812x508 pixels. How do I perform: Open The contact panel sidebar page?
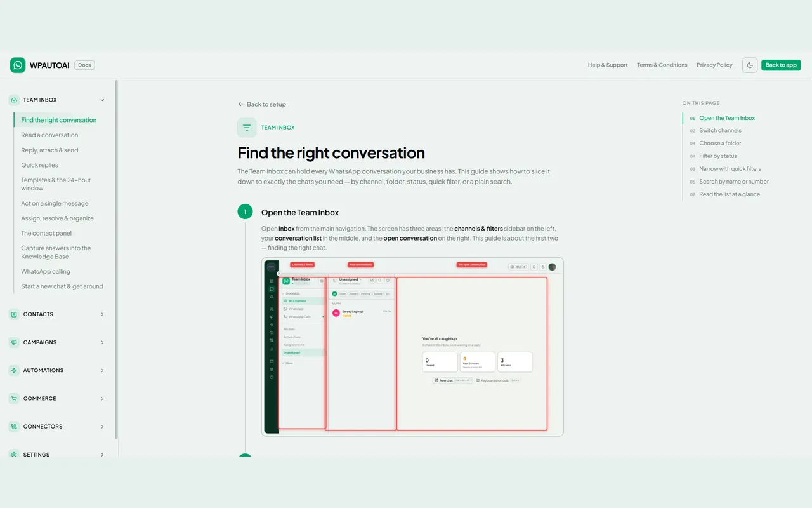46,233
